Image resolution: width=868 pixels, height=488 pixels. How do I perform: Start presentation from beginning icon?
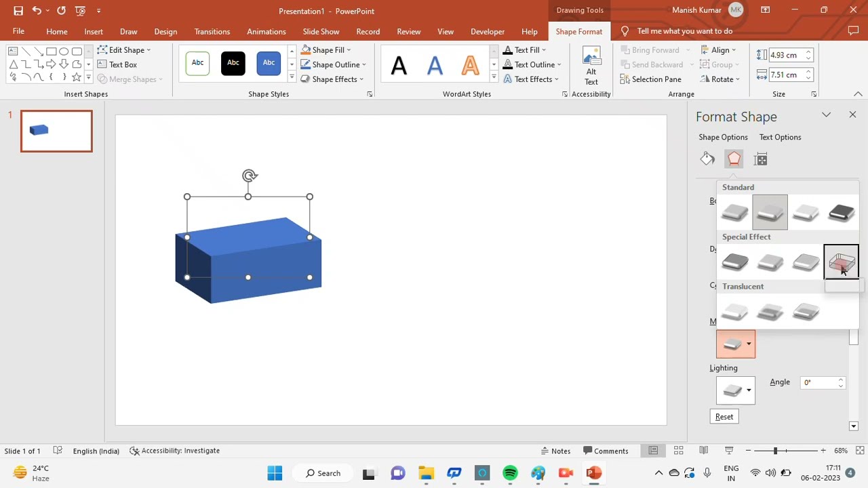(81, 11)
